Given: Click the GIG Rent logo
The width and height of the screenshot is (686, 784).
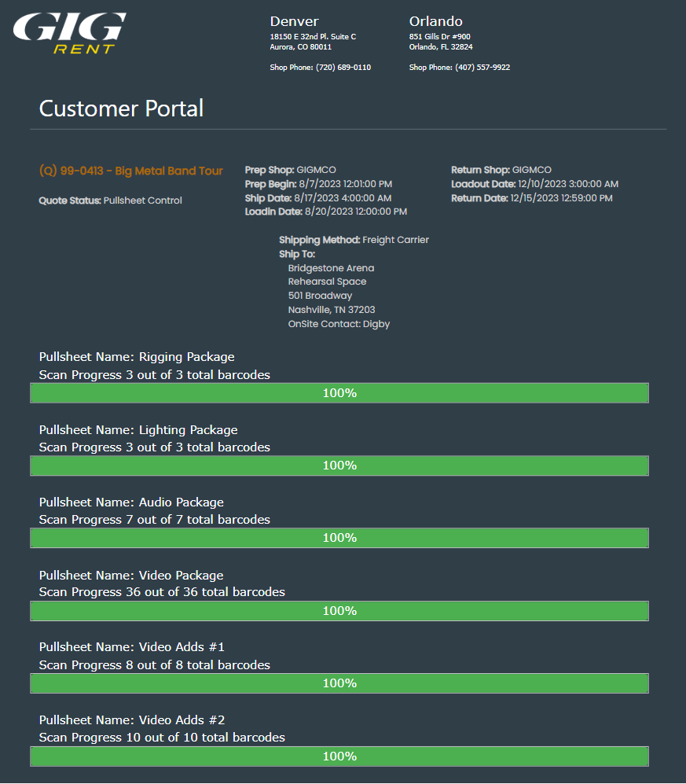Looking at the screenshot, I should (x=69, y=34).
